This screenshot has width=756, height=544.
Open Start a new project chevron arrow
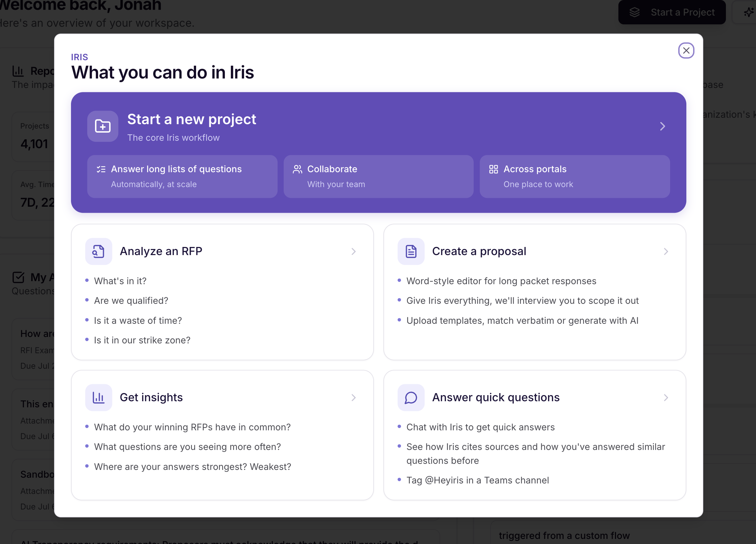(662, 126)
